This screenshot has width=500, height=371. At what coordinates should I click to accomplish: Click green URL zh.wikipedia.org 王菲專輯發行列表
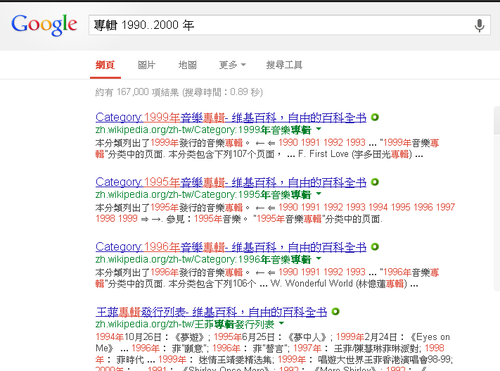pyautogui.click(x=185, y=324)
